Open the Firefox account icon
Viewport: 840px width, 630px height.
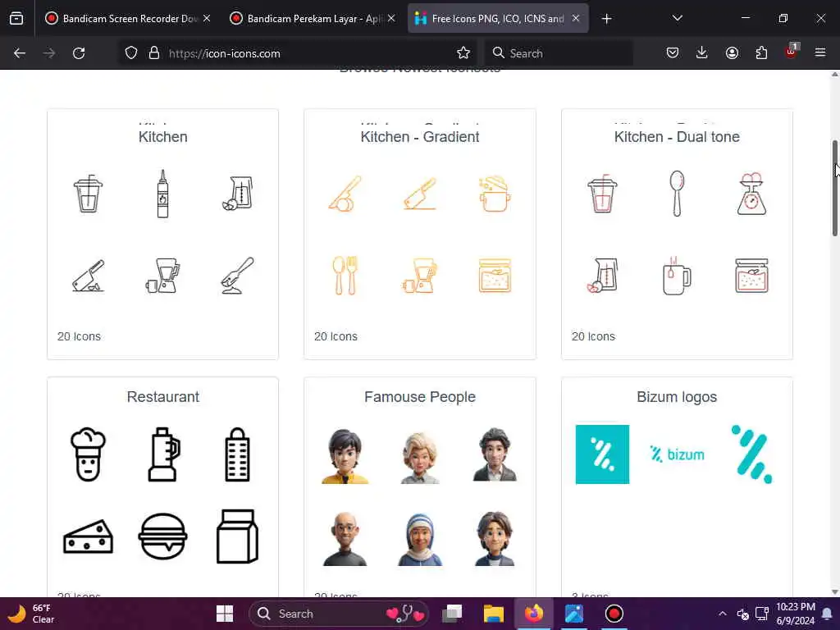[x=732, y=52]
